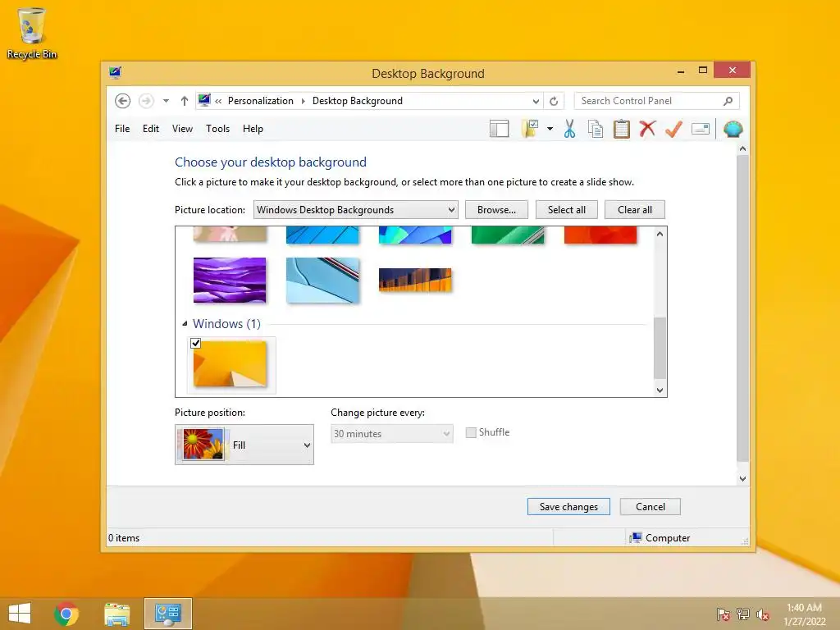The image size is (840, 630).
Task: Open the folder options dropdown arrow
Action: click(x=550, y=129)
